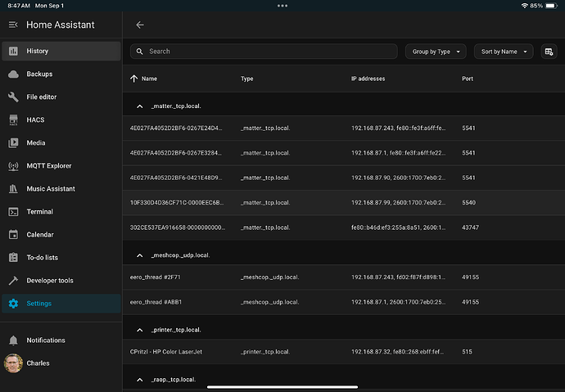Select Music Assistant menu label
Screen dimensions: 565x392
[51, 189]
